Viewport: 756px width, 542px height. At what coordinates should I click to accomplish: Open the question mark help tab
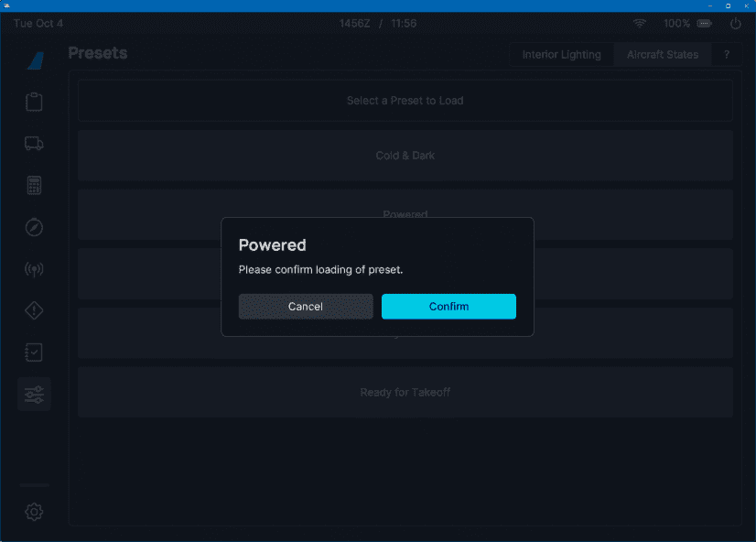[x=727, y=55]
